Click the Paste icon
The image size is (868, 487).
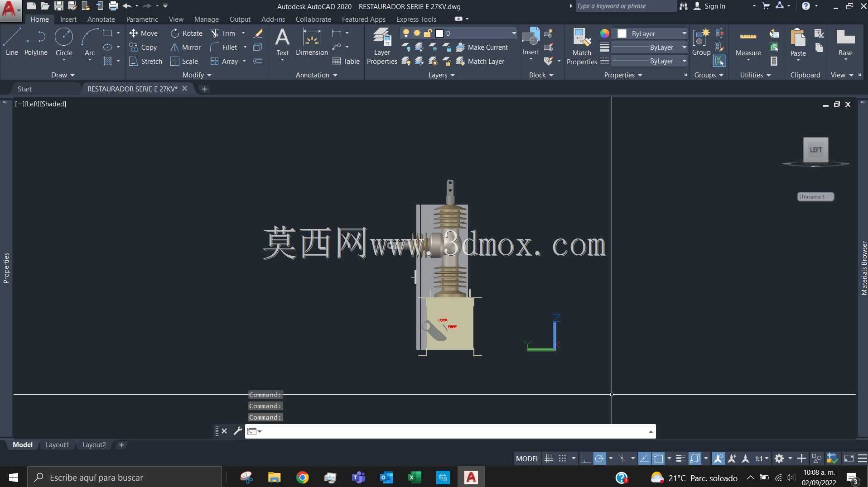(798, 38)
